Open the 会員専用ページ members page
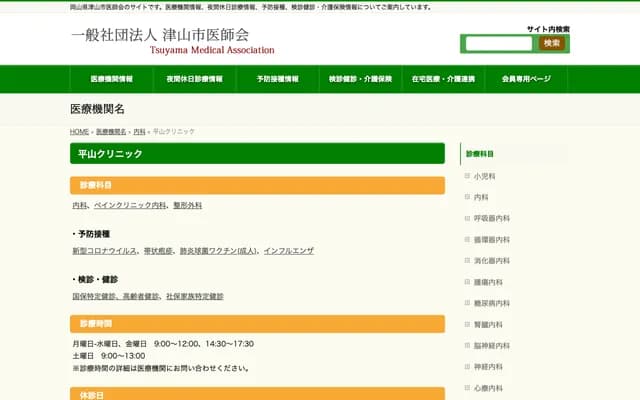 pyautogui.click(x=526, y=78)
